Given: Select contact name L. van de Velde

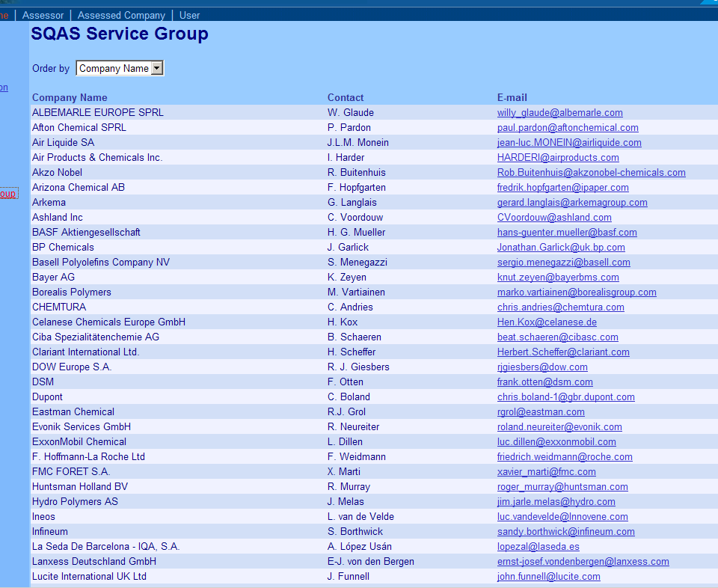Looking at the screenshot, I should click(x=360, y=517).
